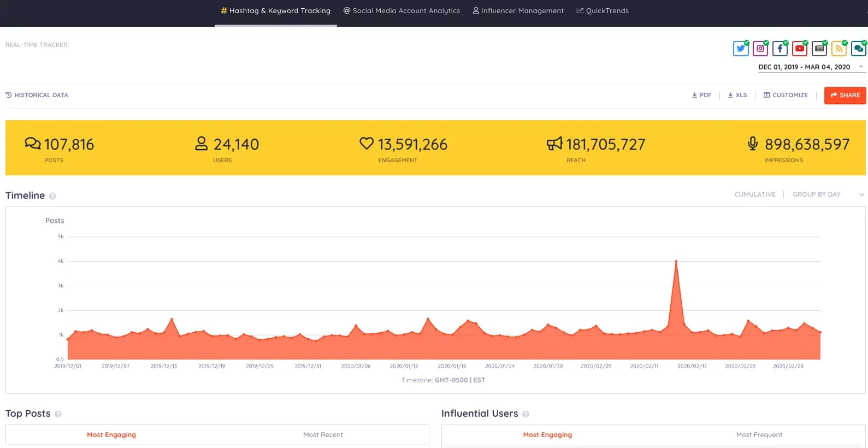Open the Most Recent top posts tab
Viewport: 868px width, 448px height.
(323, 435)
